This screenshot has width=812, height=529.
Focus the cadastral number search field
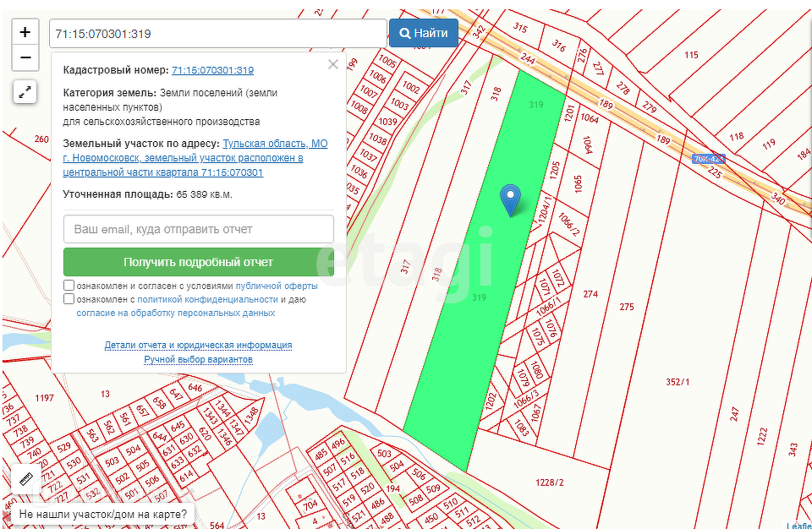click(x=218, y=34)
